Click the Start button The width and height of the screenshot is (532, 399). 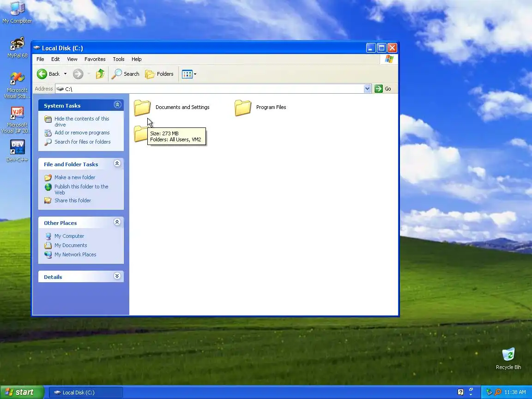22,392
